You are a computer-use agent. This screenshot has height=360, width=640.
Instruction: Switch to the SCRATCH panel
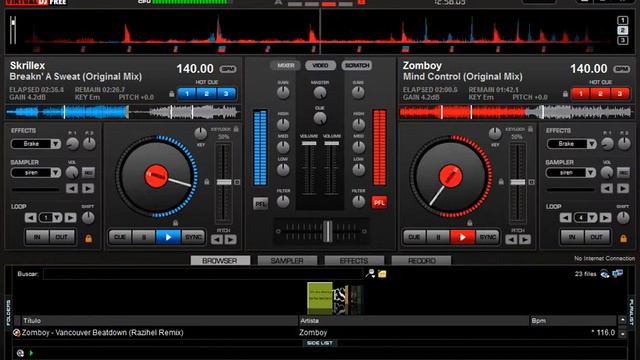pyautogui.click(x=357, y=66)
